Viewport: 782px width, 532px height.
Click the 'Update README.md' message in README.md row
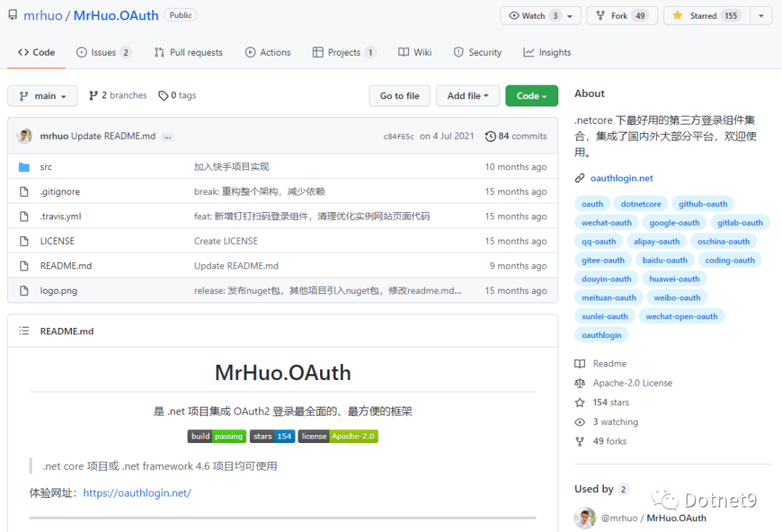236,266
